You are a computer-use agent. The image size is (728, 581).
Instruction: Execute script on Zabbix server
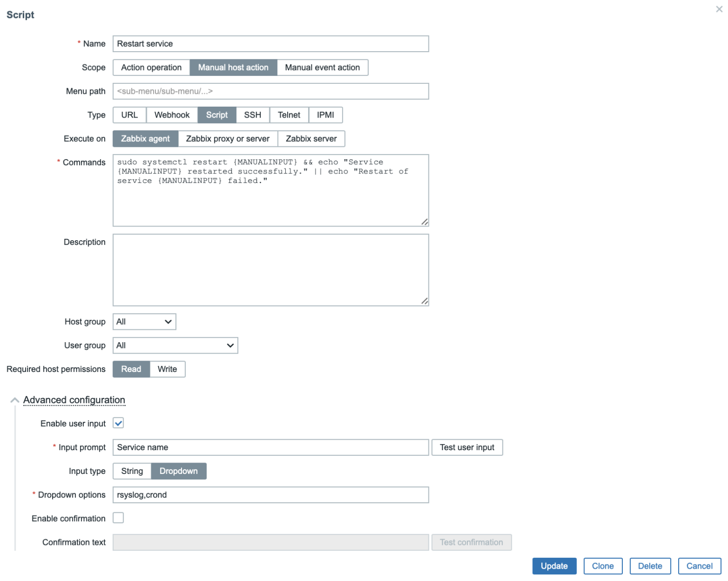311,138
